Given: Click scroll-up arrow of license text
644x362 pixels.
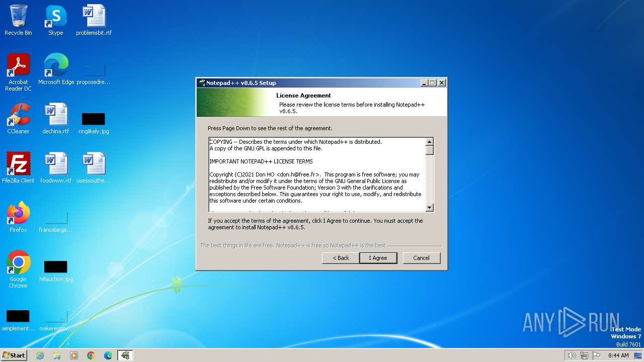Looking at the screenshot, I should pyautogui.click(x=429, y=142).
